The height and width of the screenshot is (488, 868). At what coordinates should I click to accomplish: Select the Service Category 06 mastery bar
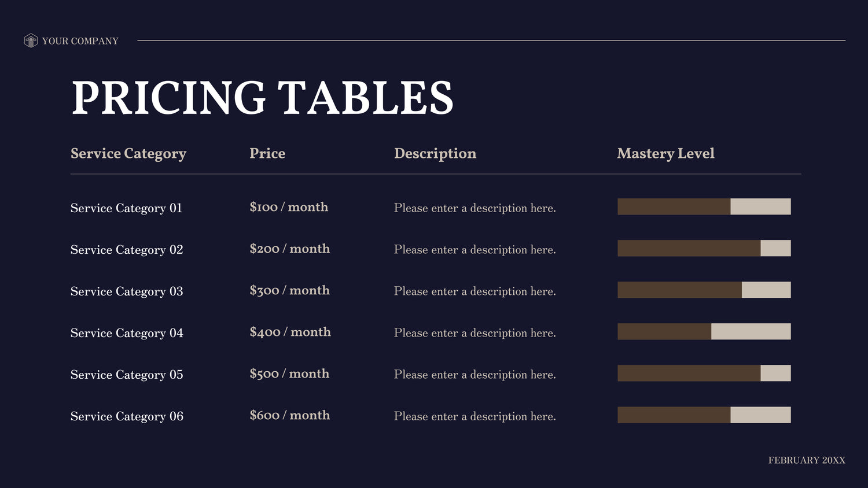point(704,415)
